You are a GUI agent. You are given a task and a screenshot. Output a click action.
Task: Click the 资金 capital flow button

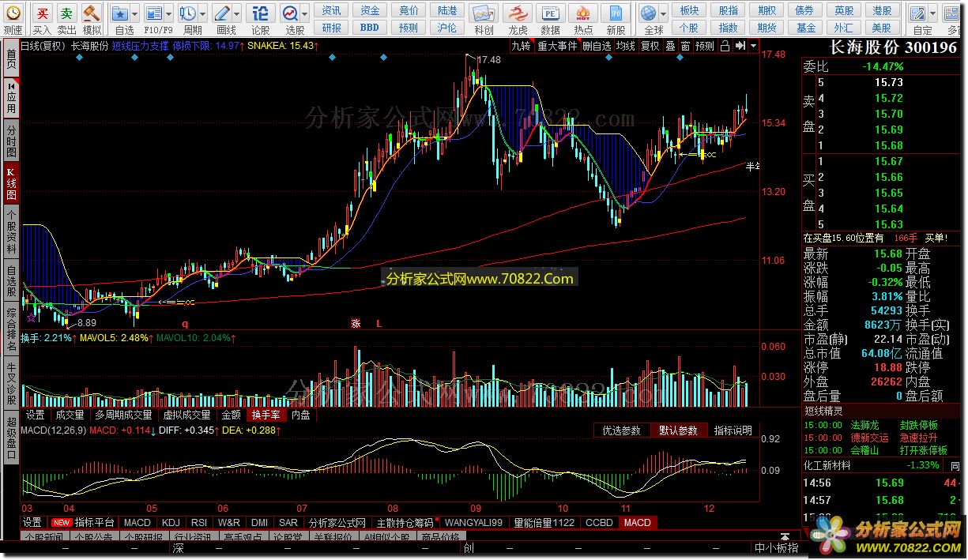pyautogui.click(x=369, y=10)
